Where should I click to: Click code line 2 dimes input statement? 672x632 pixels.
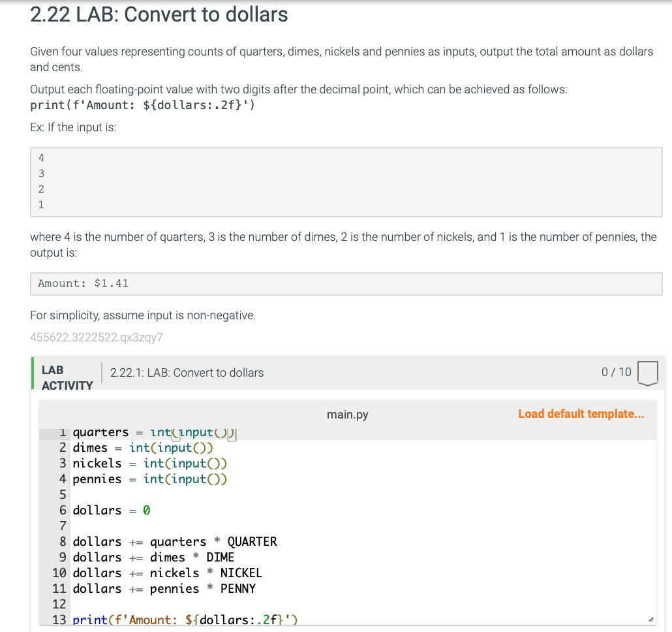[143, 448]
